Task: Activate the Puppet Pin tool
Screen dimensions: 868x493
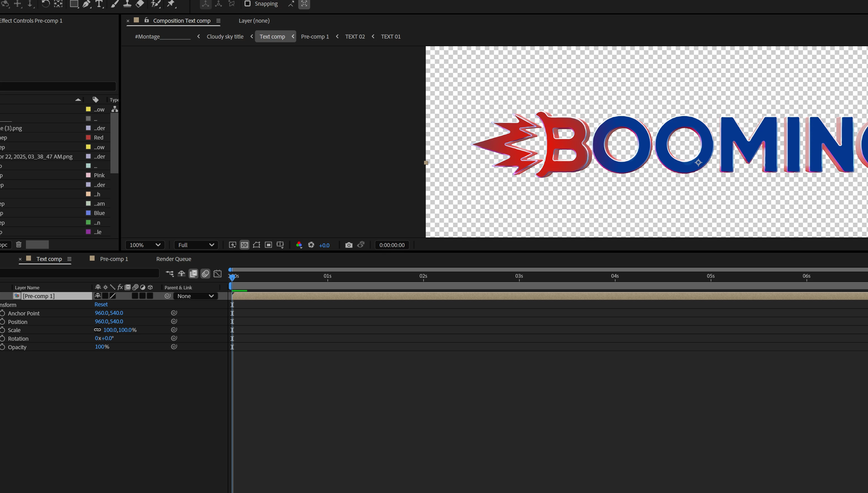Action: pyautogui.click(x=171, y=4)
